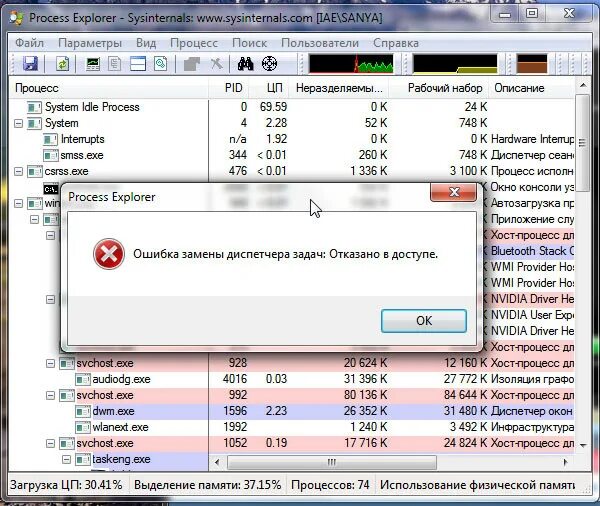The height and width of the screenshot is (506, 600).
Task: Click the Refresh Now toolbar icon
Action: [x=62, y=64]
